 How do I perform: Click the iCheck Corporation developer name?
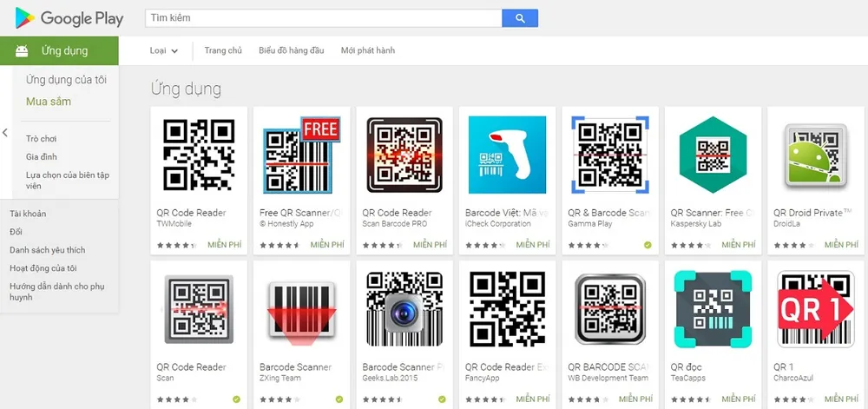(x=497, y=224)
